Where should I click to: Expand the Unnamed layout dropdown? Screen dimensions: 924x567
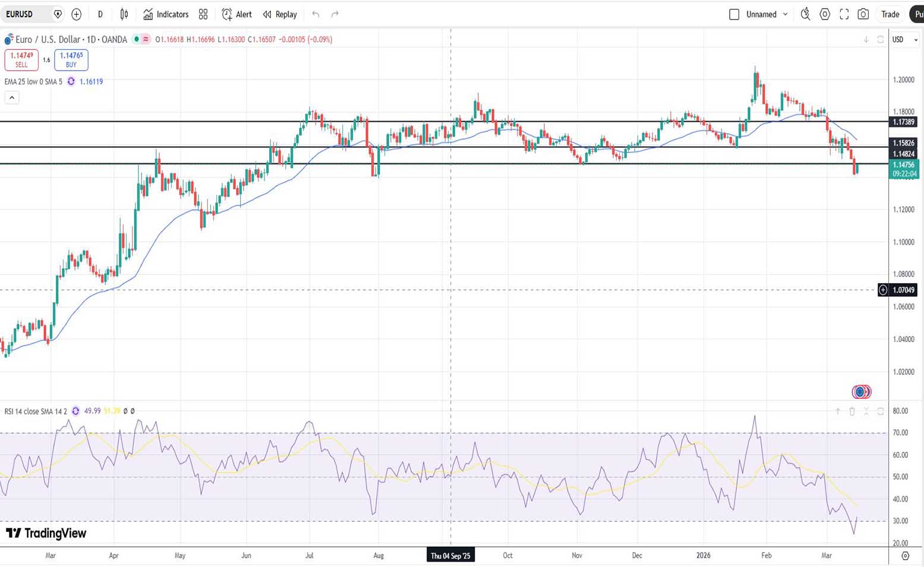click(x=785, y=14)
